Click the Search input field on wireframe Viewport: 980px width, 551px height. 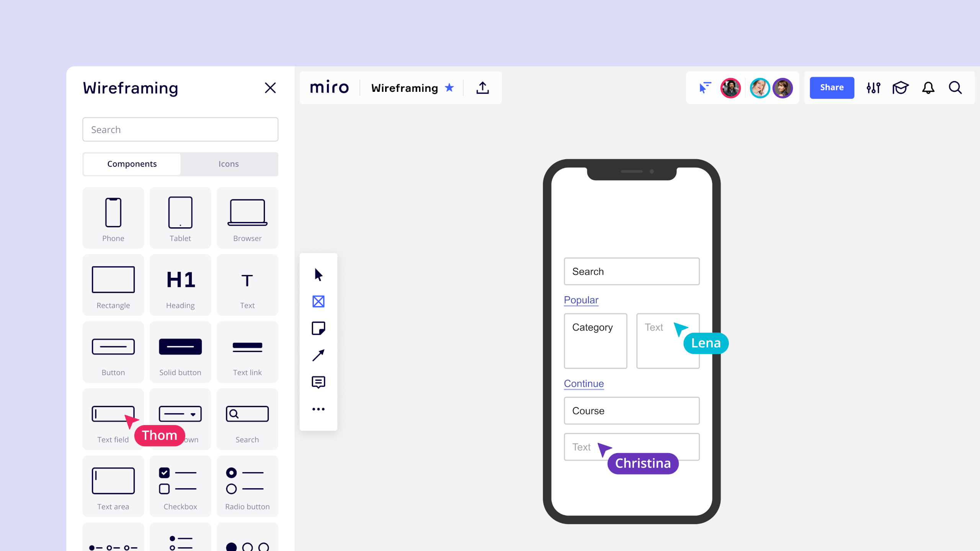(x=631, y=271)
